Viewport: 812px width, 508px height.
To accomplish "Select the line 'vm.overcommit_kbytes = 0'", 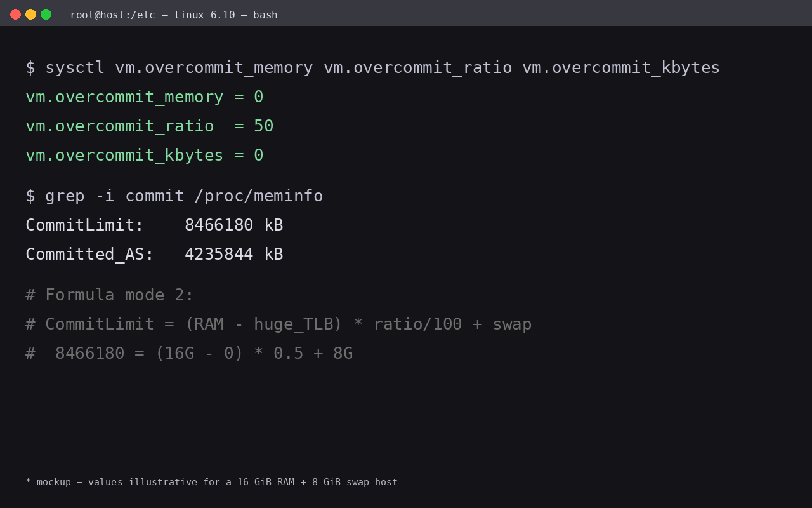I will 145,155.
